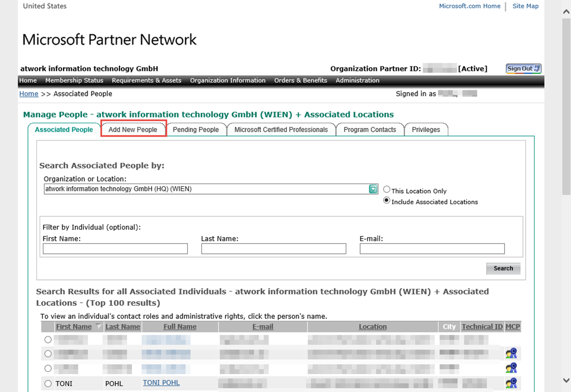Select the radio button for TONI POHL

pos(48,384)
